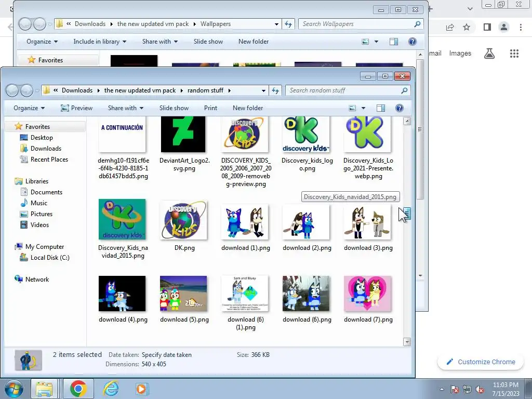Select Favorites in the navigation pane
The width and height of the screenshot is (532, 399).
(37, 127)
